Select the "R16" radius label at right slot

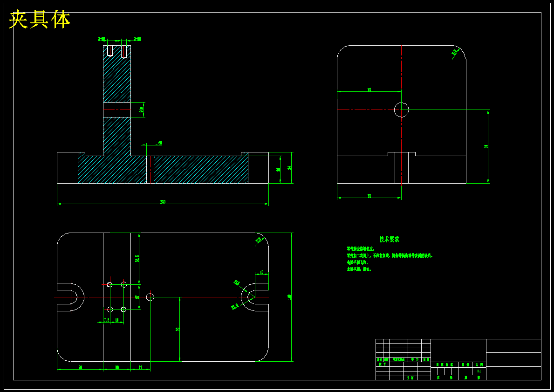(236, 283)
